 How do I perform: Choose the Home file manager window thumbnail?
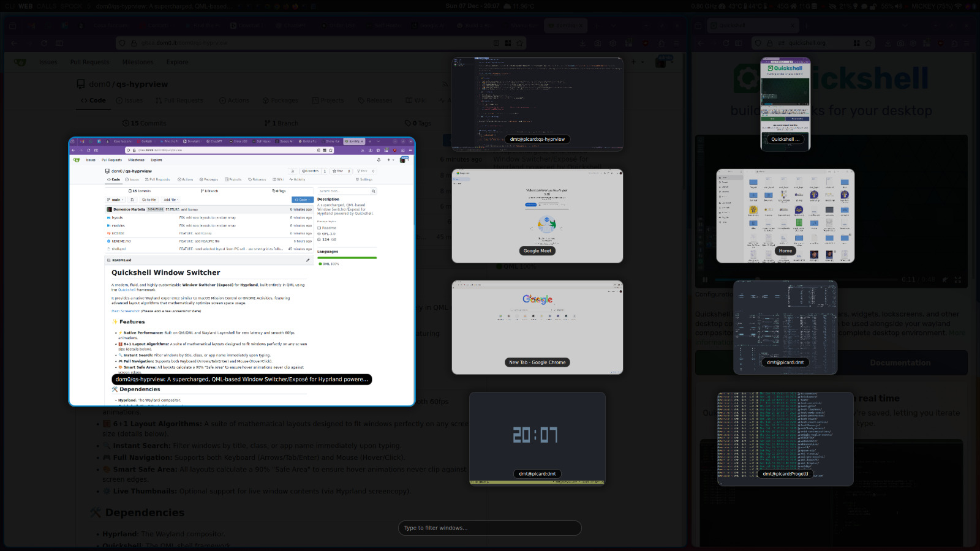coord(785,216)
